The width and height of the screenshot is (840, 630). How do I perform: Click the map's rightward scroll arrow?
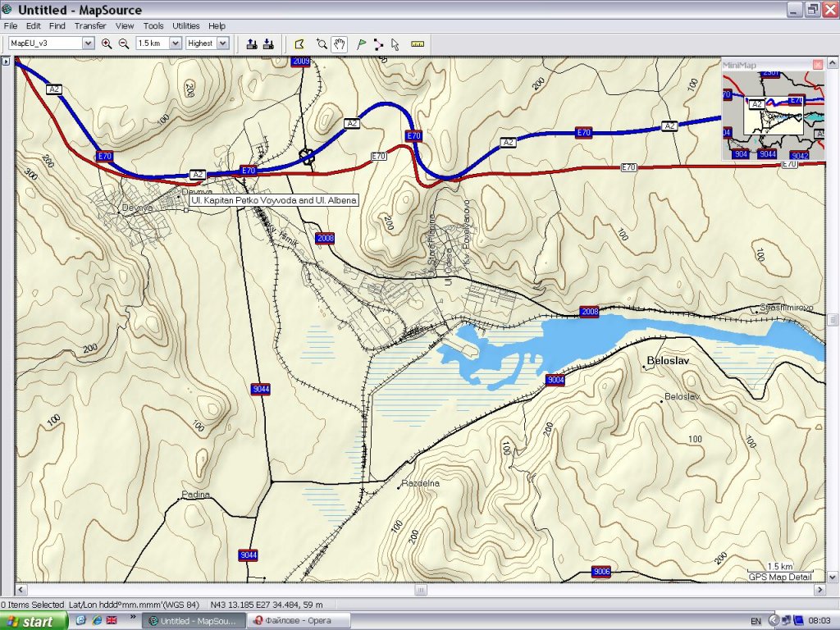tap(819, 590)
